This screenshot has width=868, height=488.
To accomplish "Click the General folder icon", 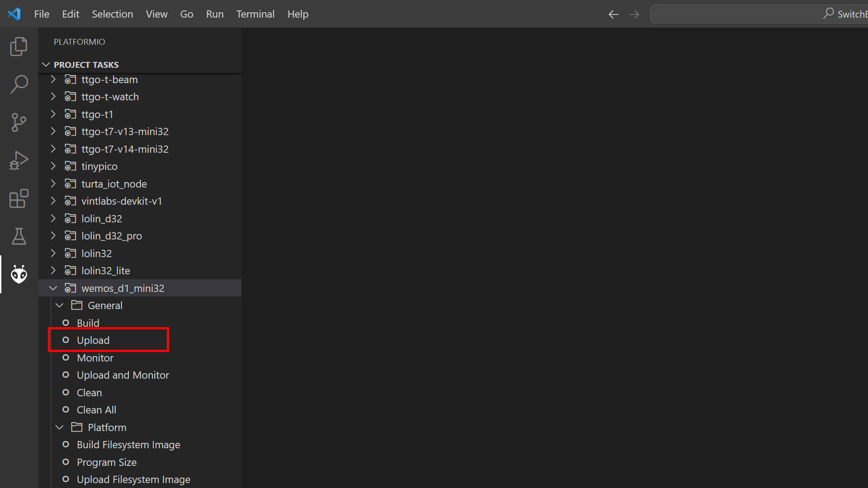I will (76, 305).
